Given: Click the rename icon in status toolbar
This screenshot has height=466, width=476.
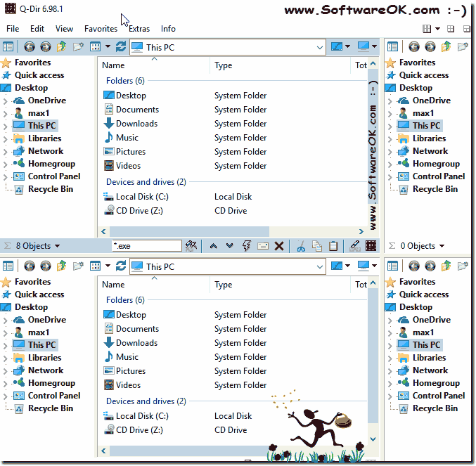Looking at the screenshot, I should [263, 246].
